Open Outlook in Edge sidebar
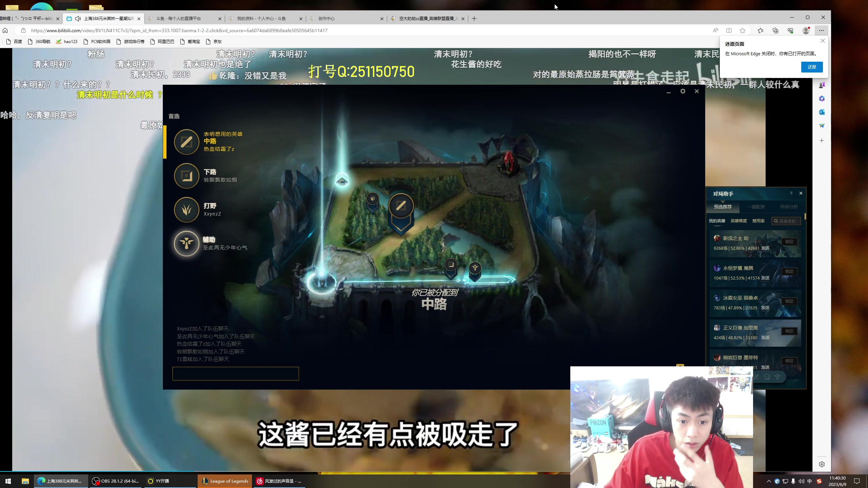 [x=822, y=112]
